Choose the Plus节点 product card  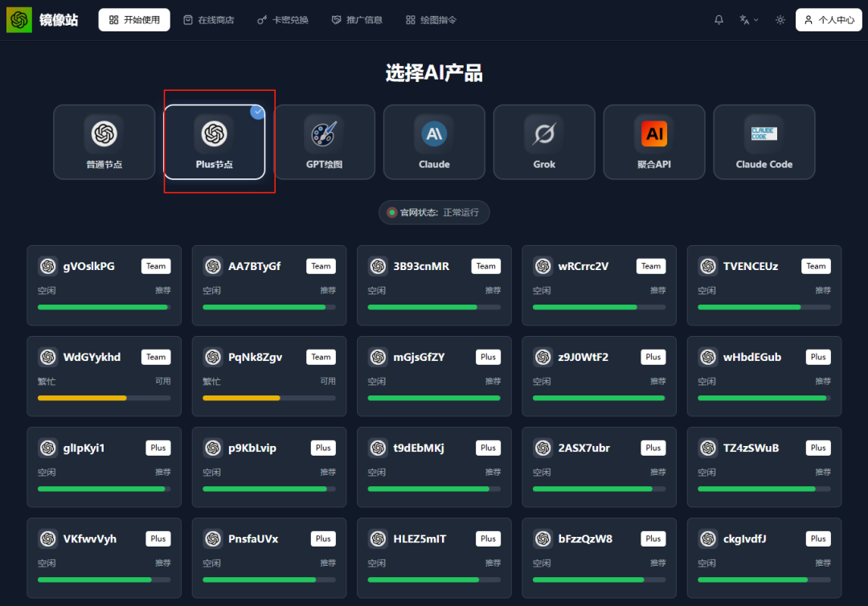coord(215,142)
